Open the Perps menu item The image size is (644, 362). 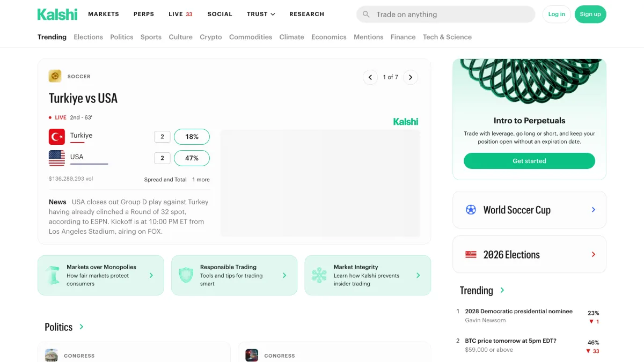pos(144,14)
